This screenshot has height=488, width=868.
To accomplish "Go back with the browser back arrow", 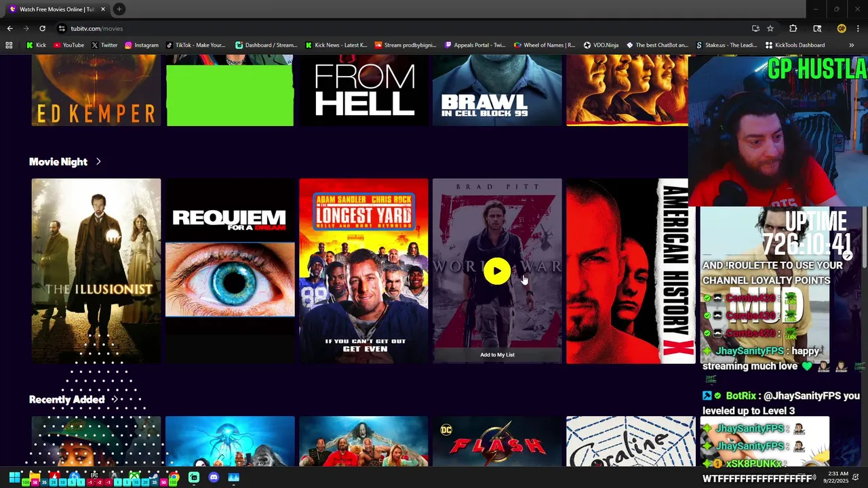I will [x=9, y=28].
